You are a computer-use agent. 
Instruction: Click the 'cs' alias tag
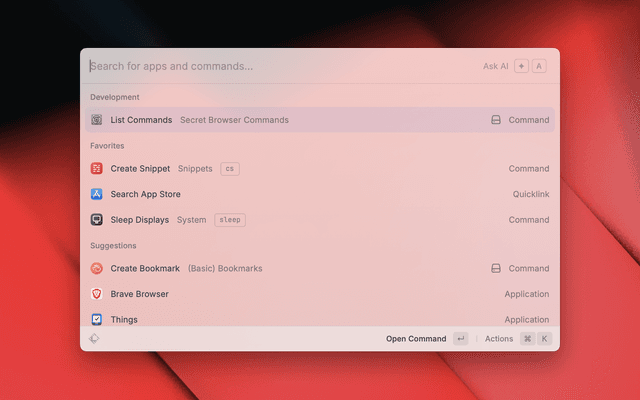[x=230, y=169]
